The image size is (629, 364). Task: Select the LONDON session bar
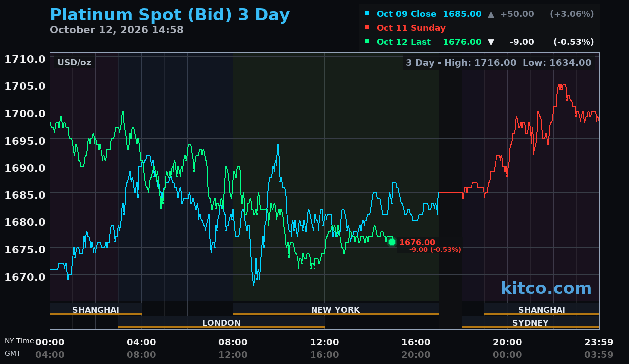click(222, 322)
